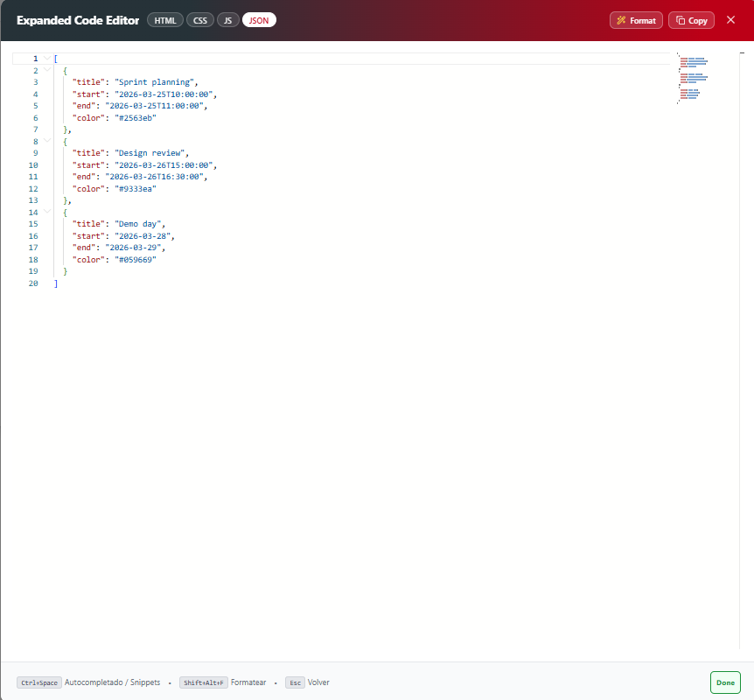Click the code minimap preview
Screen dimensions: 754x700
[693, 78]
